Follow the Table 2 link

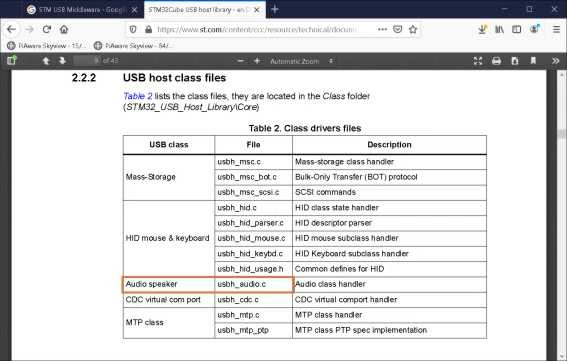[x=138, y=96]
